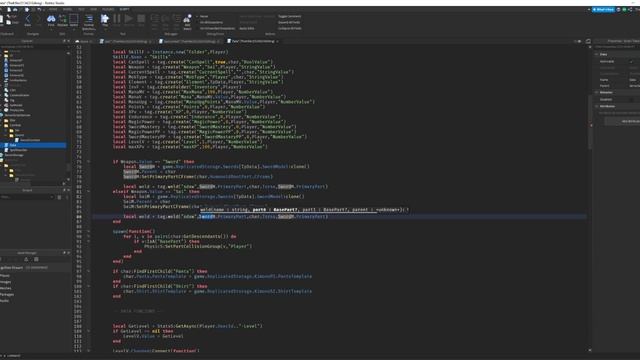Image resolution: width=640 pixels, height=360 pixels.
Task: Open the Meshes folder in Asset Manager
Action: [6, 288]
